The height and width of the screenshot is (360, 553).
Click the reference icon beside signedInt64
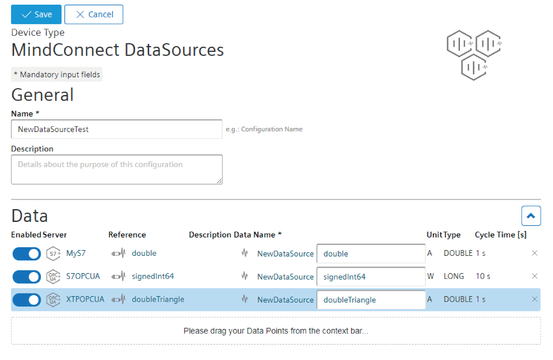[118, 276]
